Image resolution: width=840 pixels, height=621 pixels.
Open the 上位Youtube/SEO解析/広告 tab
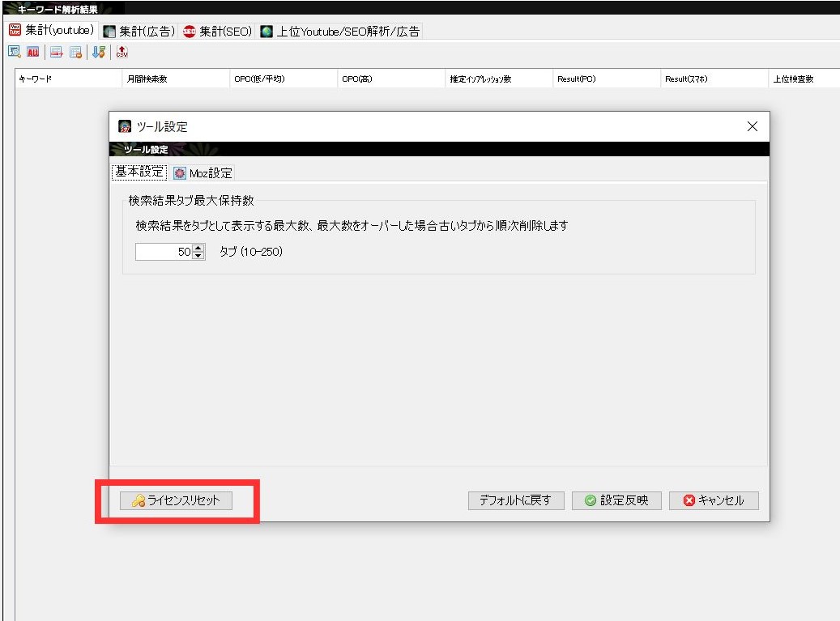coord(339,32)
